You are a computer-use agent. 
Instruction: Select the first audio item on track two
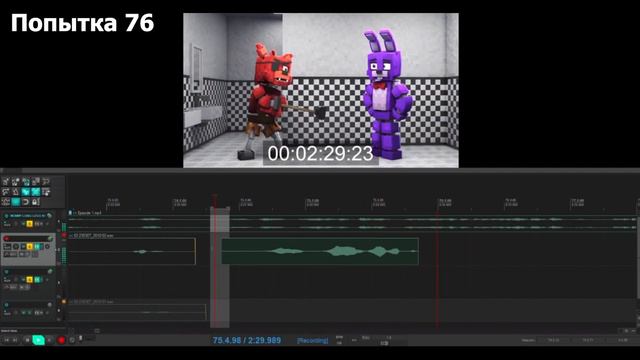click(x=131, y=251)
